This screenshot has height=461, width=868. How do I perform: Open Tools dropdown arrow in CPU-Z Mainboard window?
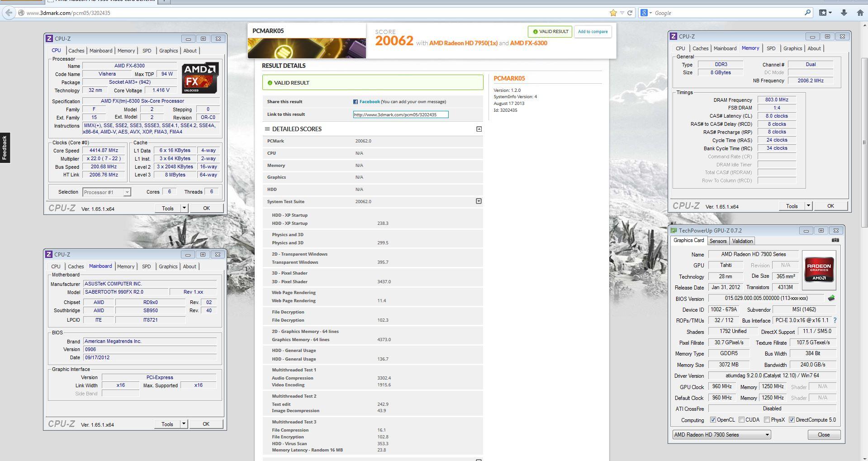point(184,424)
